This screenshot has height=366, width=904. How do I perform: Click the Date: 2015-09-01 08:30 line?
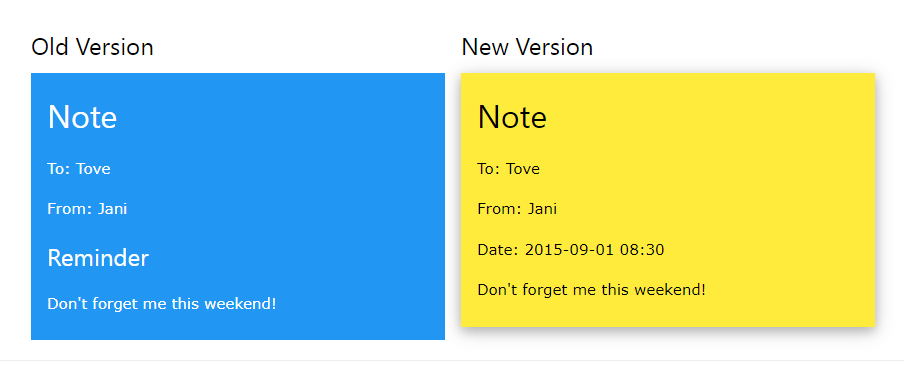point(571,250)
